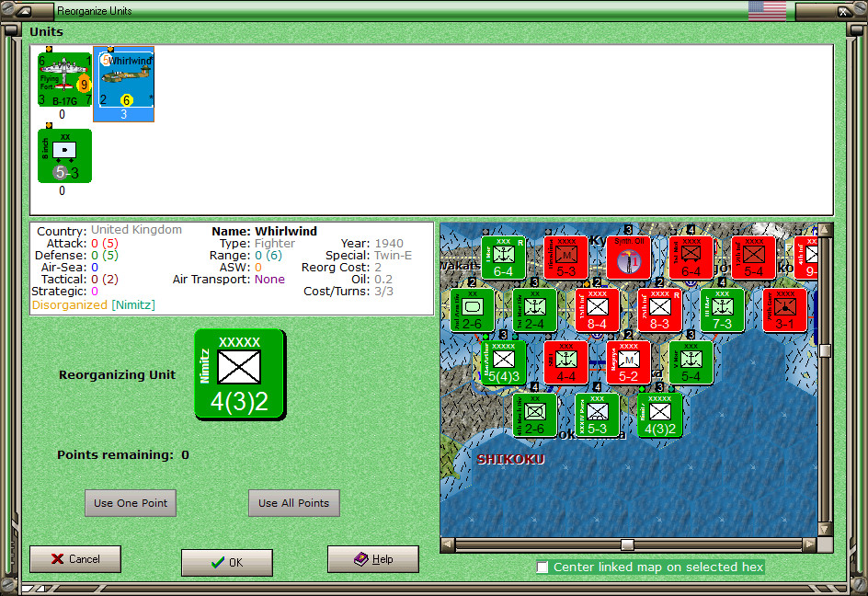Click the map vertical scrollbar thumb
Viewport: 868px width, 596px height.
[826, 350]
